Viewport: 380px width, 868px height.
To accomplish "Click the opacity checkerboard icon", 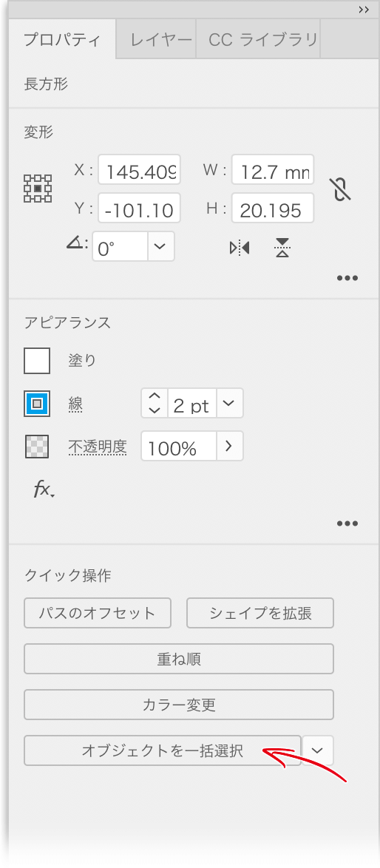I will 37,446.
